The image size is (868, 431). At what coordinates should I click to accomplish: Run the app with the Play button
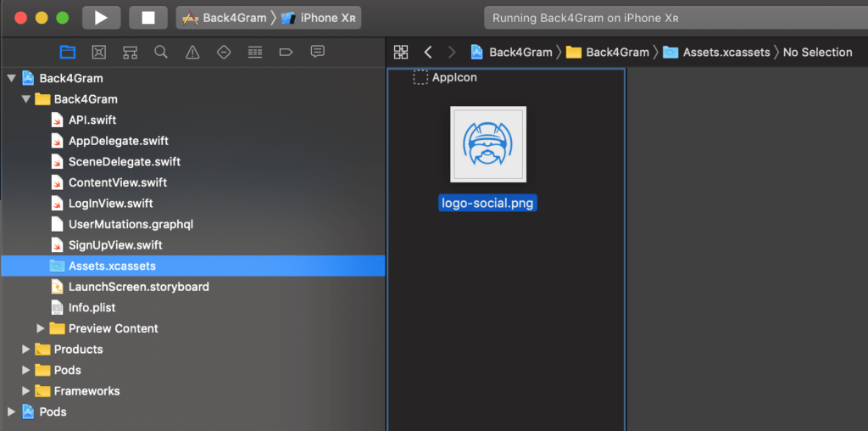pos(102,18)
